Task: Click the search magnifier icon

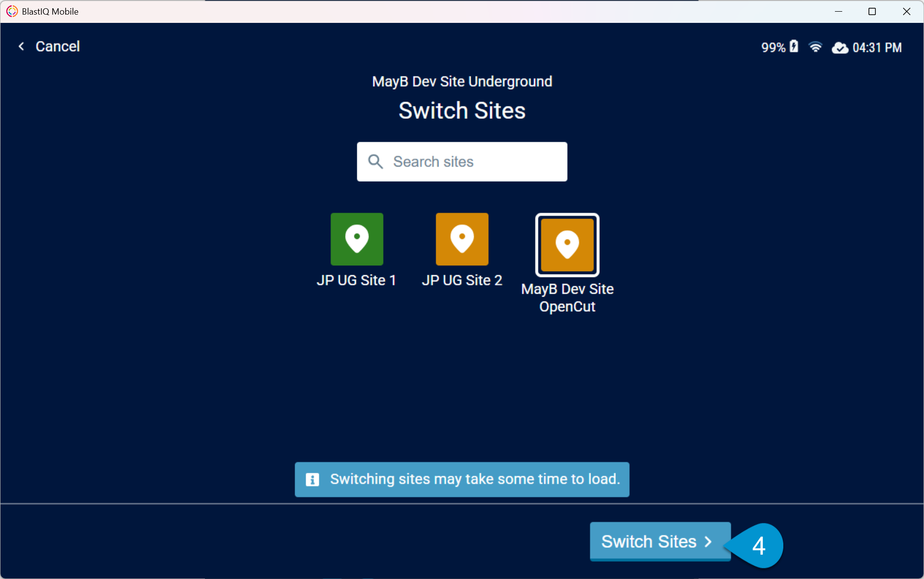Action: tap(375, 162)
